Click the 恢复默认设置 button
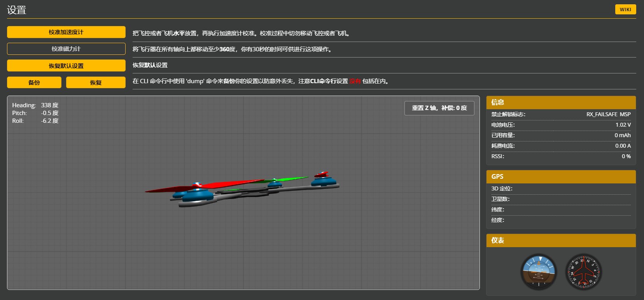 [x=66, y=66]
